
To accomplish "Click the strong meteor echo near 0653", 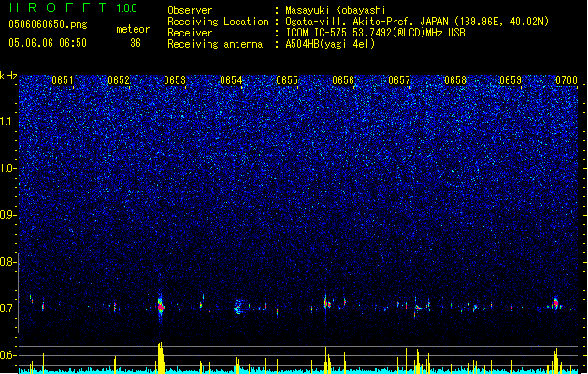I will [x=161, y=307].
